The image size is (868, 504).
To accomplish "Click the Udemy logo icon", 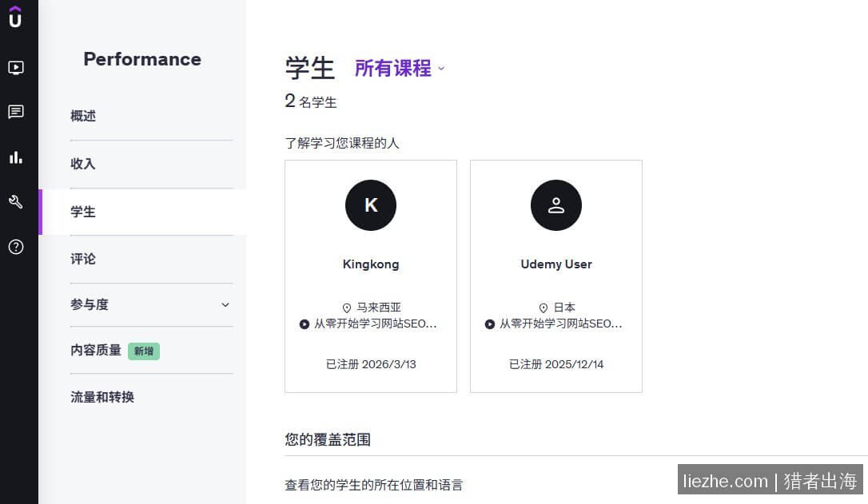I will (x=15, y=17).
